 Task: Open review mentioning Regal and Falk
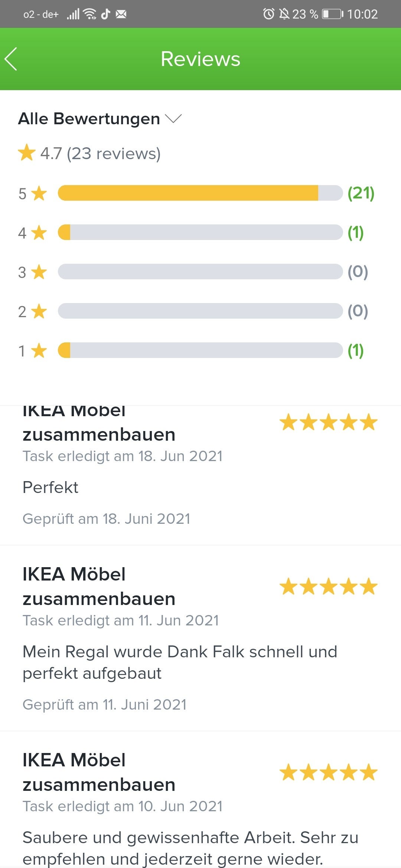[x=180, y=662]
